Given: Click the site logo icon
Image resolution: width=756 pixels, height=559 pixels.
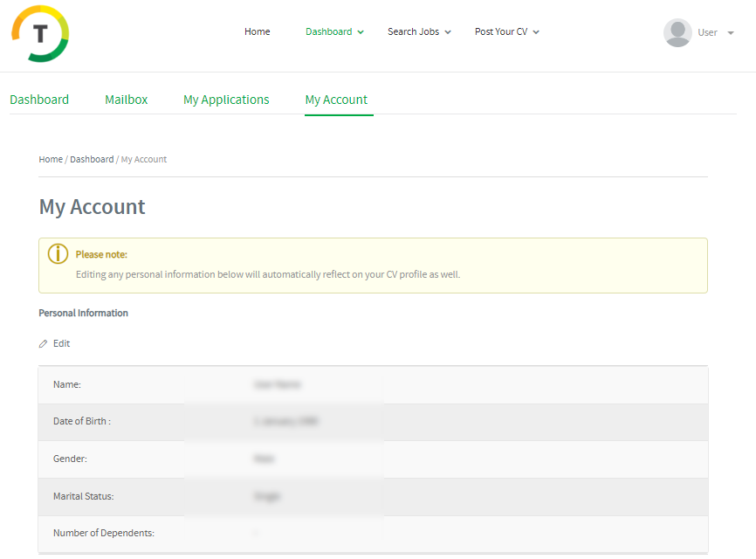Looking at the screenshot, I should pyautogui.click(x=40, y=33).
